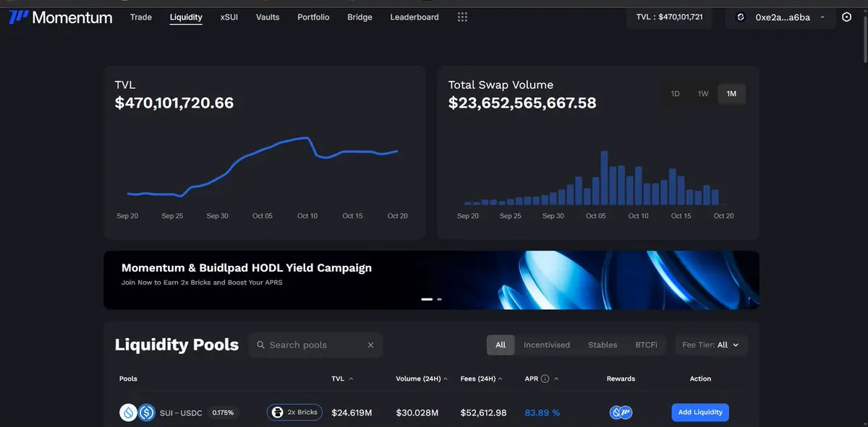The image size is (868, 427).
Task: Open the Vaults page
Action: tap(268, 17)
